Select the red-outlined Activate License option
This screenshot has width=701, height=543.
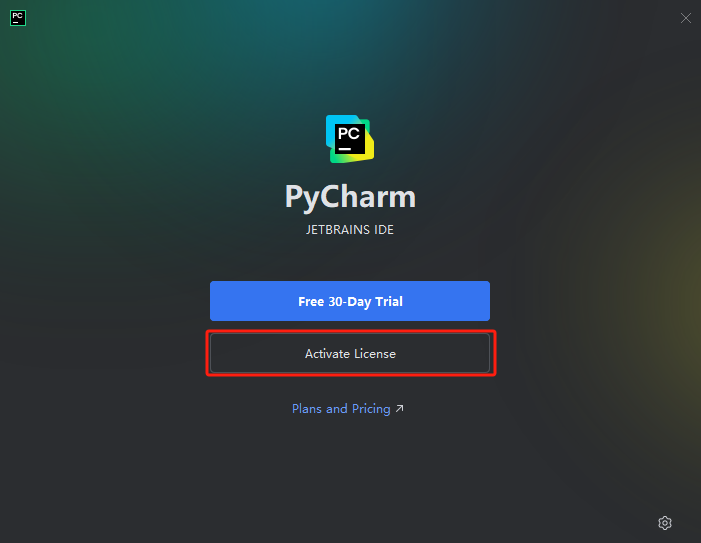click(x=350, y=353)
